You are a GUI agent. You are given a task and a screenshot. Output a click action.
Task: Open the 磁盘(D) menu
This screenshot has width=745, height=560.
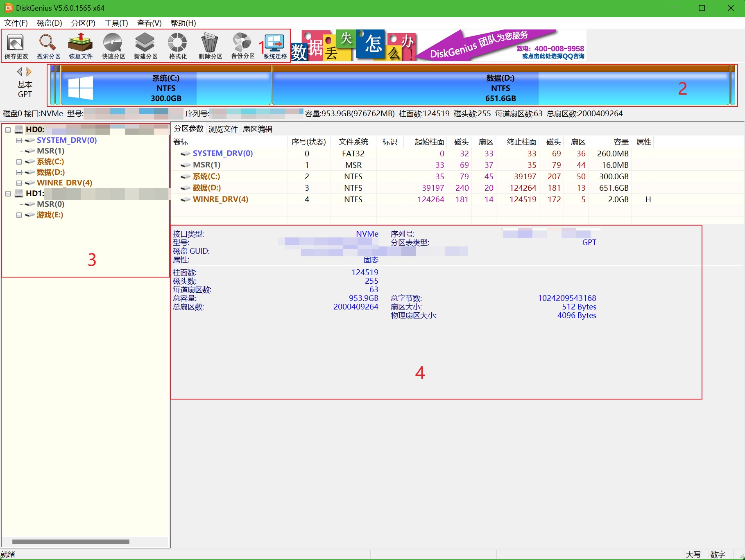(x=49, y=23)
